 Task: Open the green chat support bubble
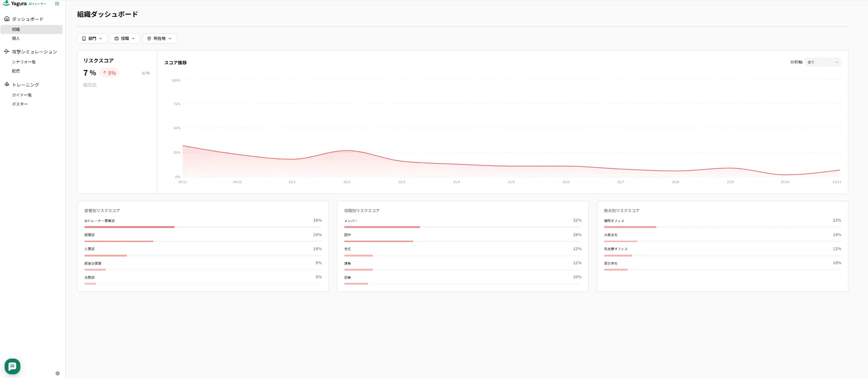12,366
